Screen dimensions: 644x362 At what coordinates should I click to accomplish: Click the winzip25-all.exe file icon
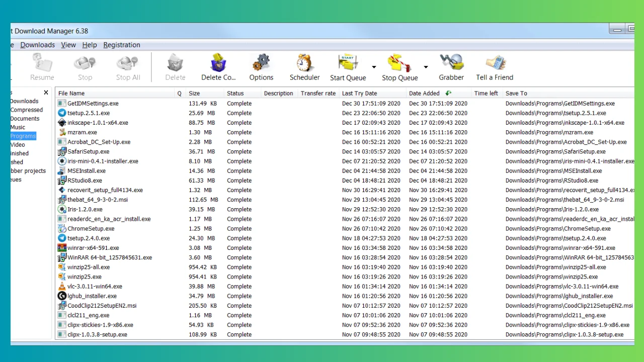[x=62, y=267]
